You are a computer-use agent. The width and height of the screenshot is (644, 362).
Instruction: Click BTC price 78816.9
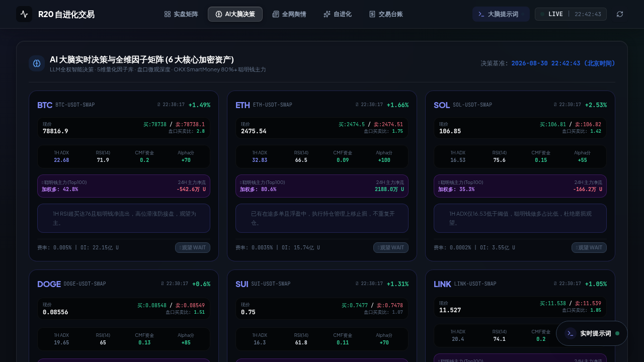point(55,131)
